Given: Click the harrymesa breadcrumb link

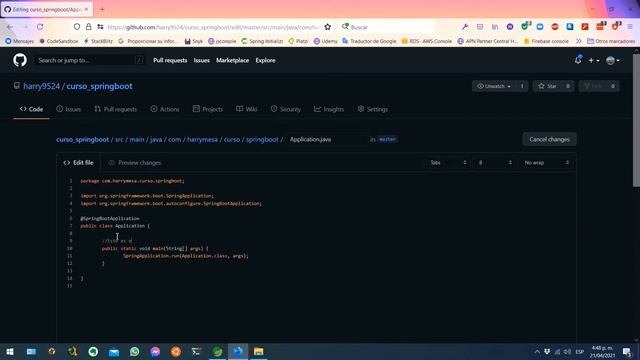Looking at the screenshot, I should [x=202, y=140].
